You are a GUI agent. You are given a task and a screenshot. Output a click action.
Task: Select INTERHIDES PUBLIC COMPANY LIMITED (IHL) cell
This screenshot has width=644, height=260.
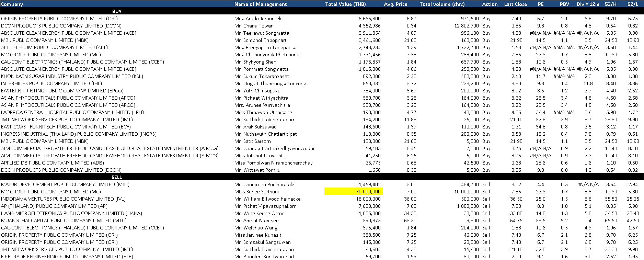[51, 83]
